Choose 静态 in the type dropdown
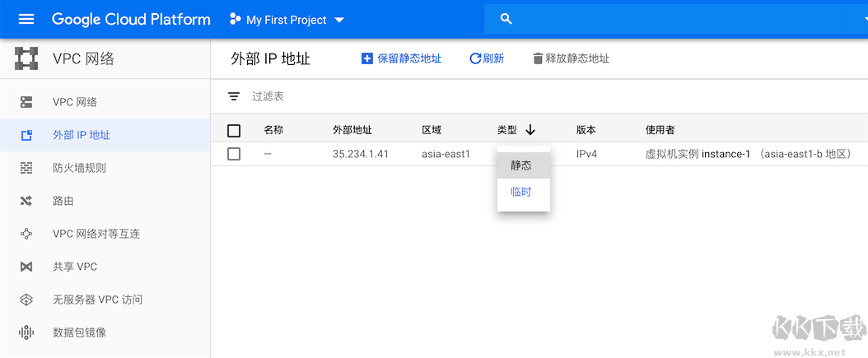The image size is (868, 358). pyautogui.click(x=524, y=165)
